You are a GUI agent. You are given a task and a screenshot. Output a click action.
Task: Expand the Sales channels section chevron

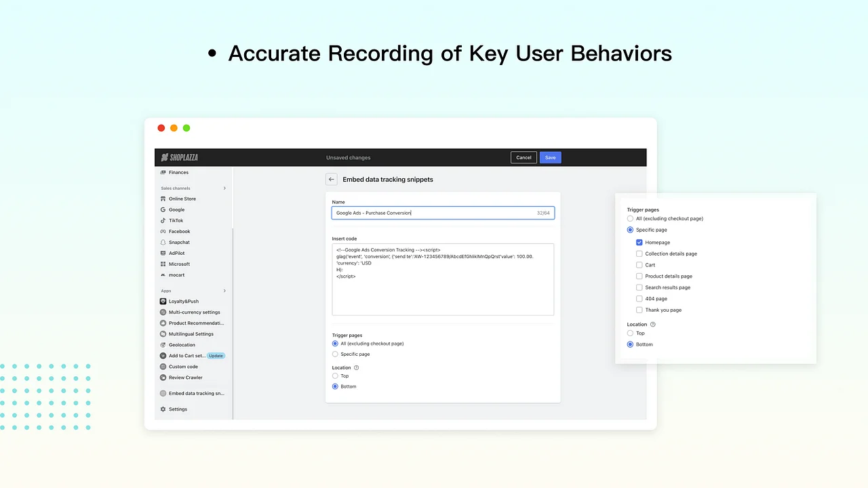click(224, 188)
